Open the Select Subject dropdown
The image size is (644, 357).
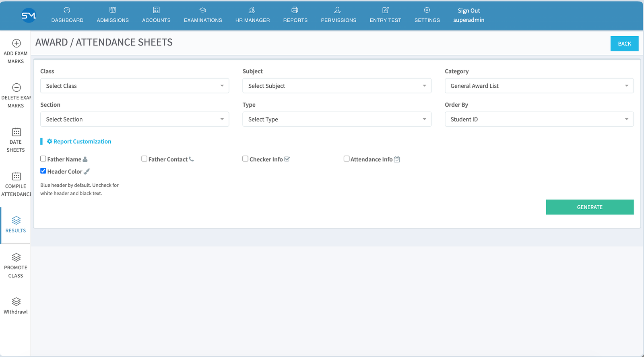(337, 86)
